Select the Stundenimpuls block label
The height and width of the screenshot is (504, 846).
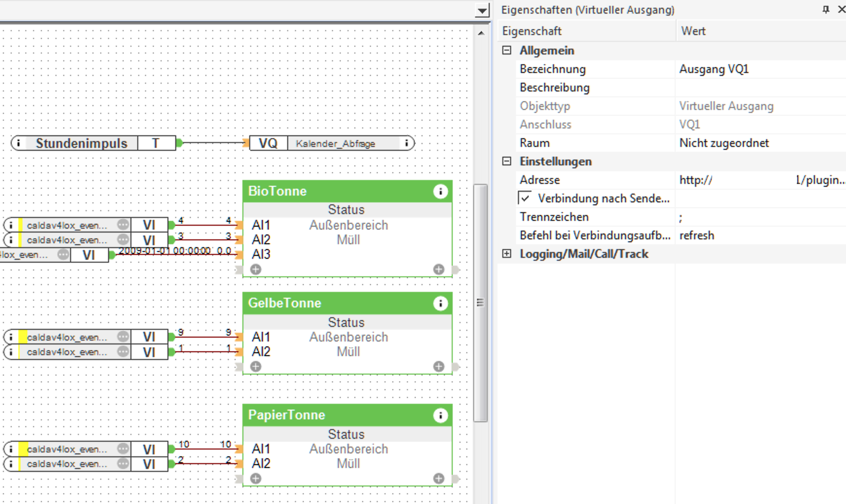(x=81, y=143)
